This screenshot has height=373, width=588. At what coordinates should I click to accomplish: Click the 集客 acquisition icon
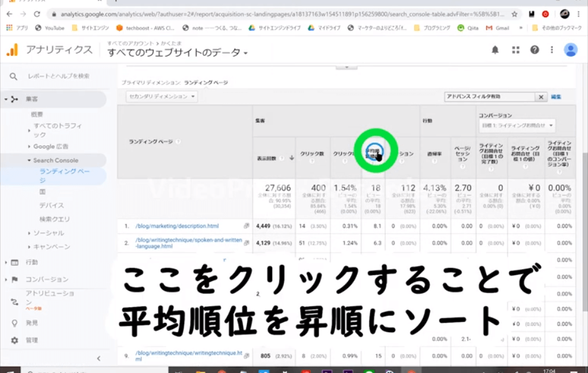14,99
